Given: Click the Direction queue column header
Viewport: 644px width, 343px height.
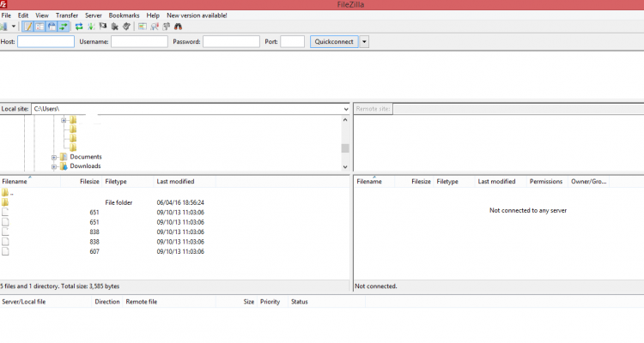Looking at the screenshot, I should click(x=107, y=302).
